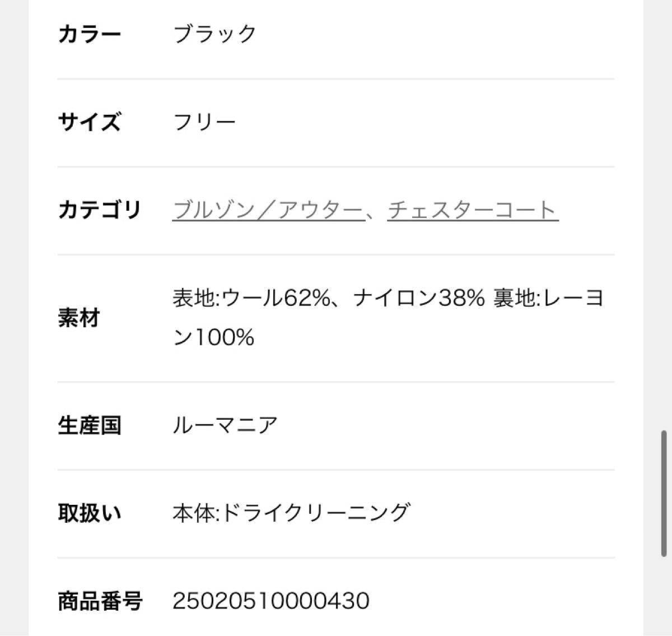Open the チェスターコート category link

pyautogui.click(x=473, y=210)
